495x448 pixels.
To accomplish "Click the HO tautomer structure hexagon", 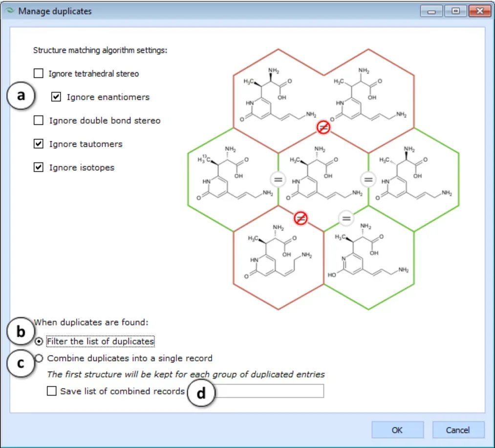I will 369,257.
